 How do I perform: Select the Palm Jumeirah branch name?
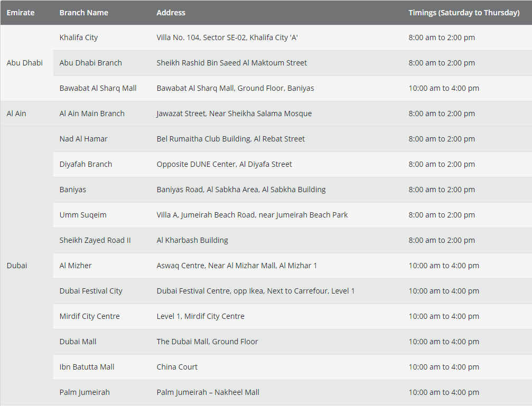coord(85,392)
